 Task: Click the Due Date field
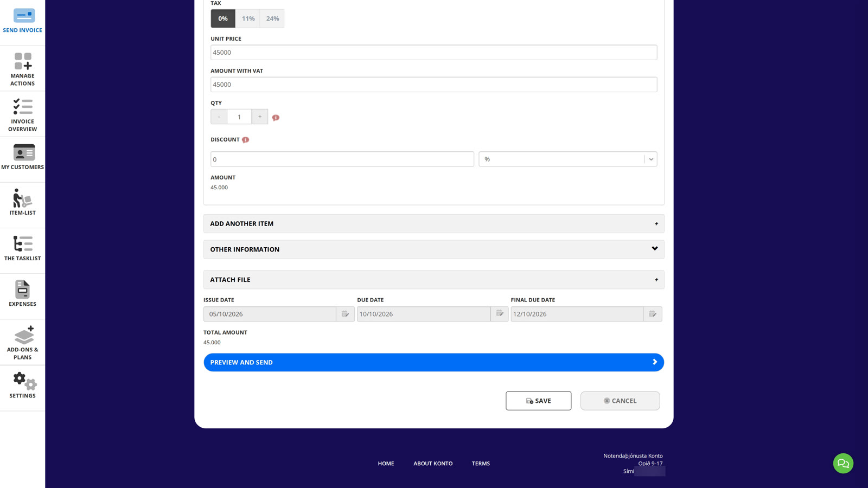424,314
